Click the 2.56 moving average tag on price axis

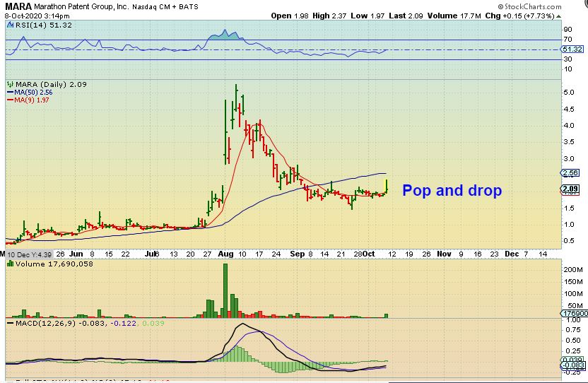[x=571, y=173]
